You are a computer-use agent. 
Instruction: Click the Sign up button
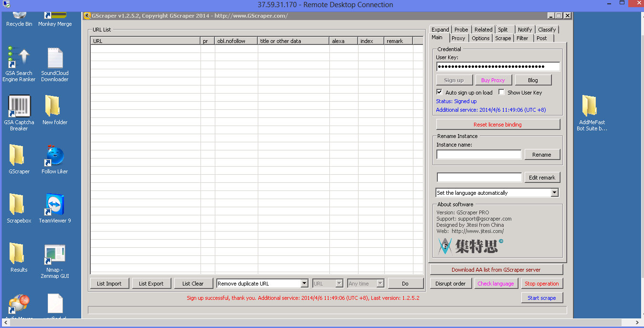click(454, 80)
